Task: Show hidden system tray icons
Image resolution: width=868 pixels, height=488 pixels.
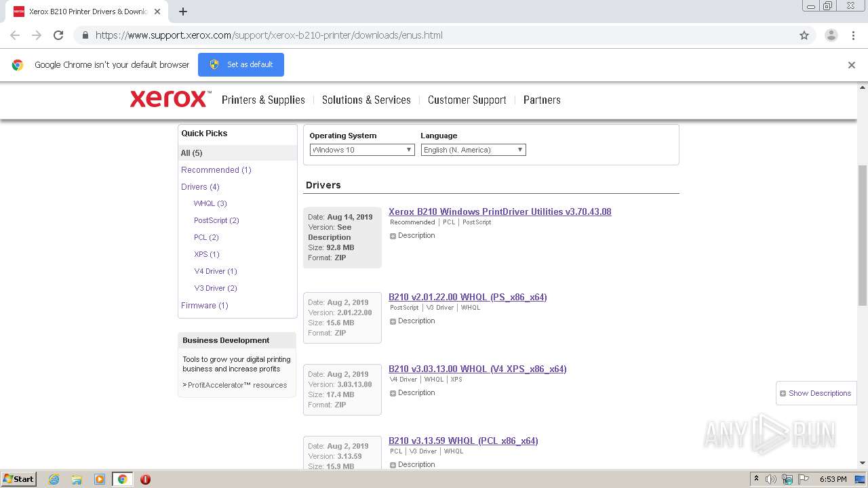Action: tap(756, 479)
